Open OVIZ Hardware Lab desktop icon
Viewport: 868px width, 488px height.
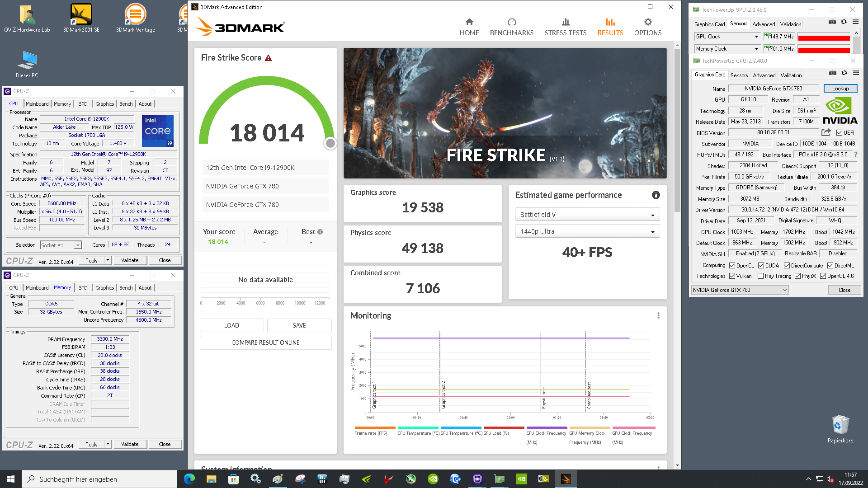(27, 18)
